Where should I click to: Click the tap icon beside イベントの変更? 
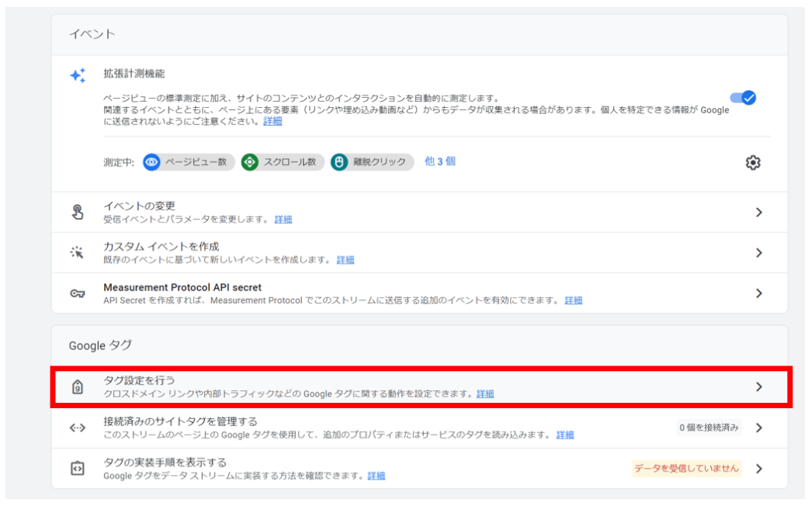click(x=78, y=212)
